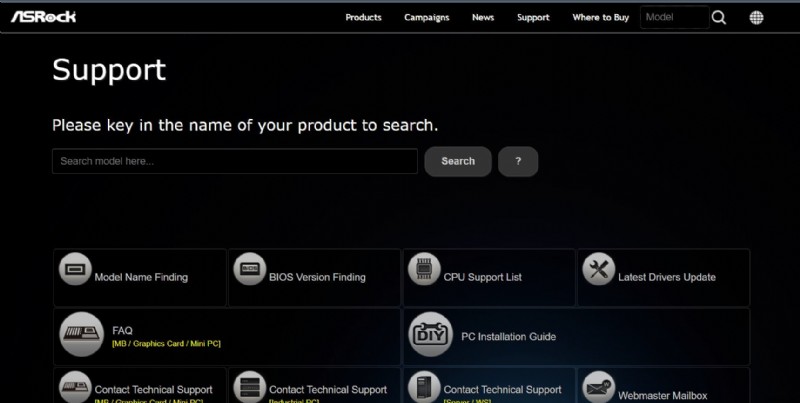Screen dimensions: 800x403
Task: Open the Model Name Finding link
Action: pos(141,278)
